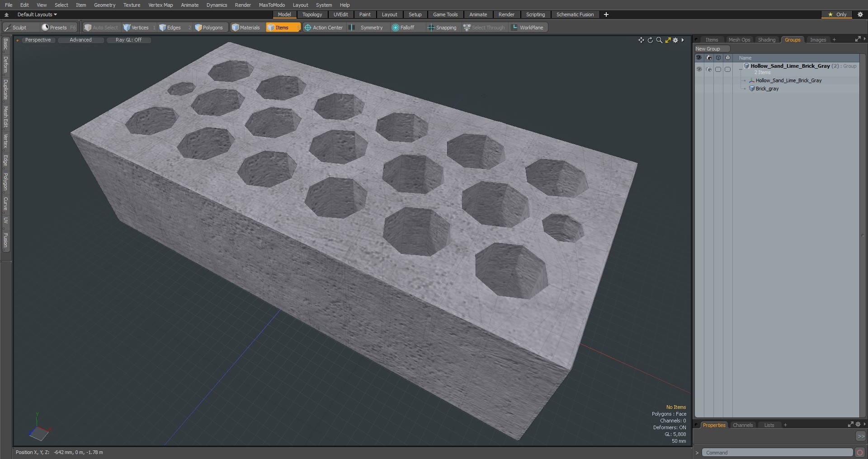Viewport: 868px width, 459px height.
Task: Toggle the Symmetry option
Action: pyautogui.click(x=367, y=28)
